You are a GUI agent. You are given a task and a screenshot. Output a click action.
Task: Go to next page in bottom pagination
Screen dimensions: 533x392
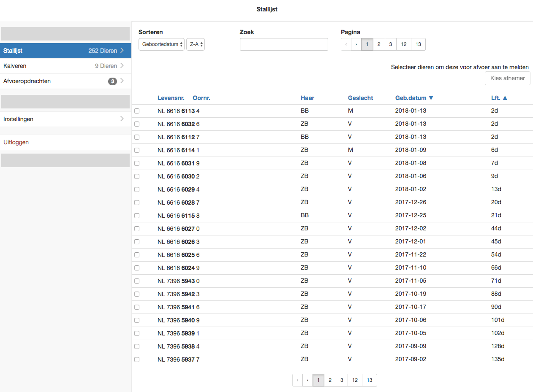tap(307, 380)
